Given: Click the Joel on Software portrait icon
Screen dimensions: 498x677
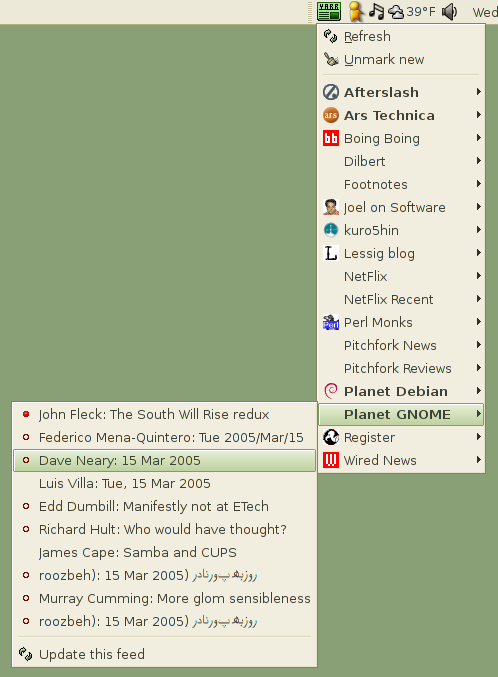Looking at the screenshot, I should tap(331, 207).
